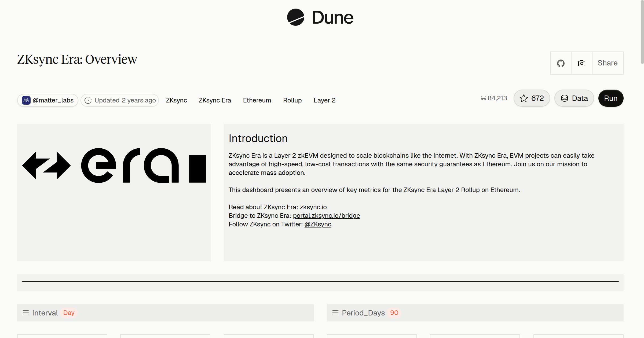
Task: Open the @matter_labs author profile
Action: (x=48, y=100)
